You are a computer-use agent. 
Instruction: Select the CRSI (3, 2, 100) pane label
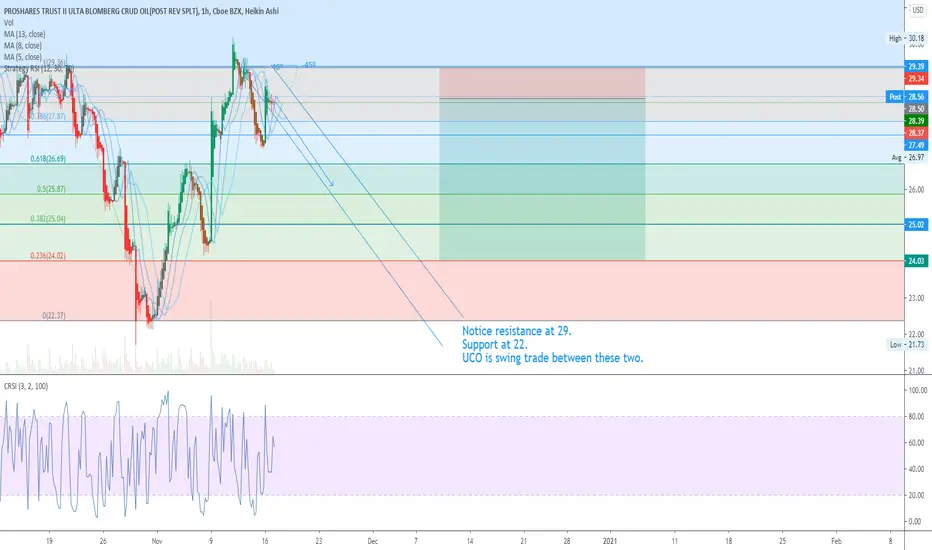coord(26,386)
